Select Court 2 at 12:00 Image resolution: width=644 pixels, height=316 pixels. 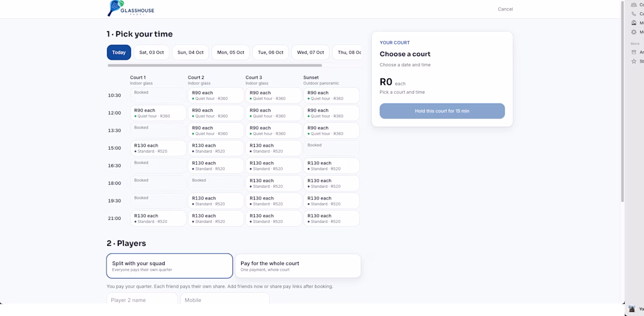pyautogui.click(x=216, y=113)
